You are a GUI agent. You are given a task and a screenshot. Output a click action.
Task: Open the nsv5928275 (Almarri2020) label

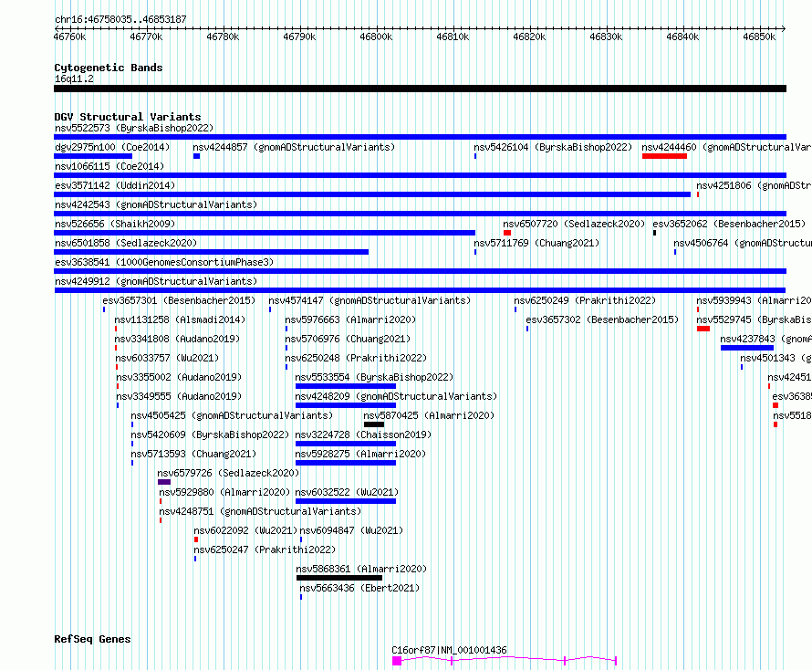[x=360, y=454]
